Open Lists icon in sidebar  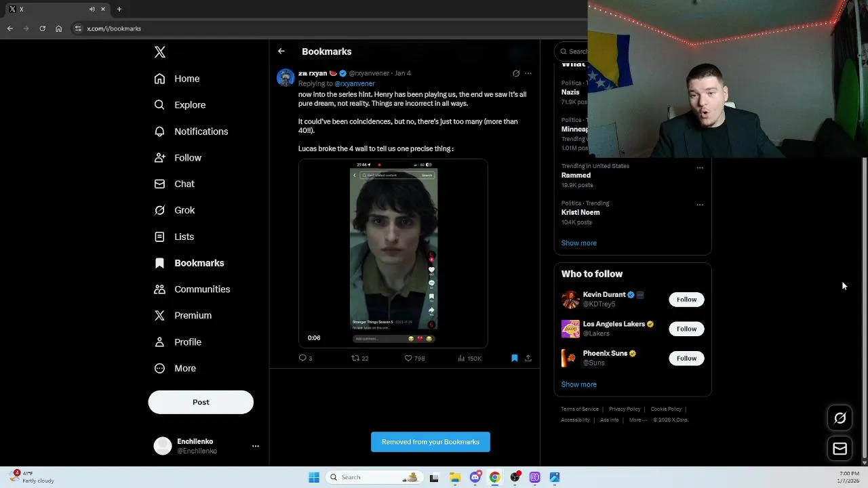coord(159,237)
